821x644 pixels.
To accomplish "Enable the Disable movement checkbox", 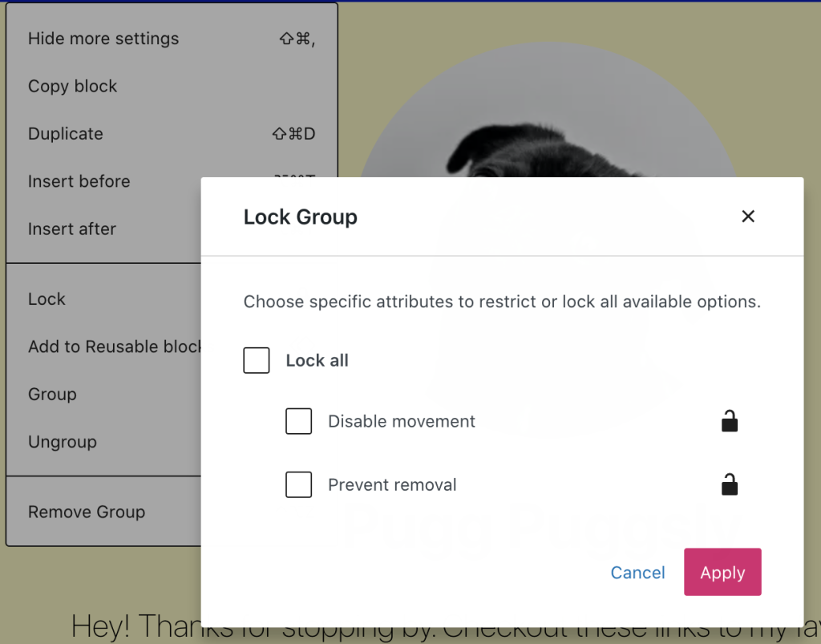I will click(299, 421).
